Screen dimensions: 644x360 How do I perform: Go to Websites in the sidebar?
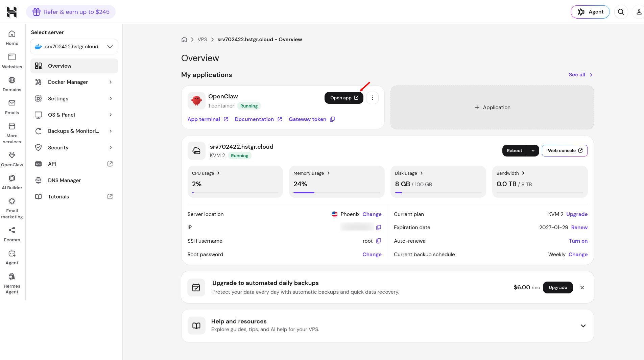[12, 61]
